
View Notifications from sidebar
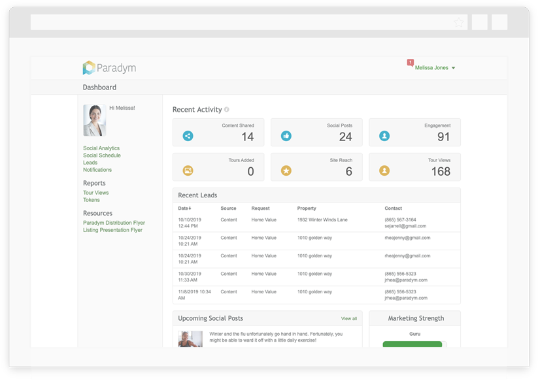97,170
